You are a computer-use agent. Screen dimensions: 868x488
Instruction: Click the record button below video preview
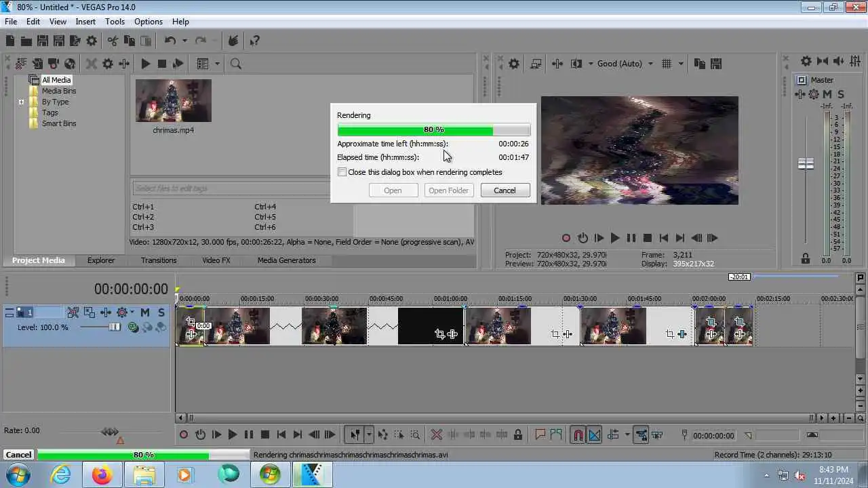point(566,238)
